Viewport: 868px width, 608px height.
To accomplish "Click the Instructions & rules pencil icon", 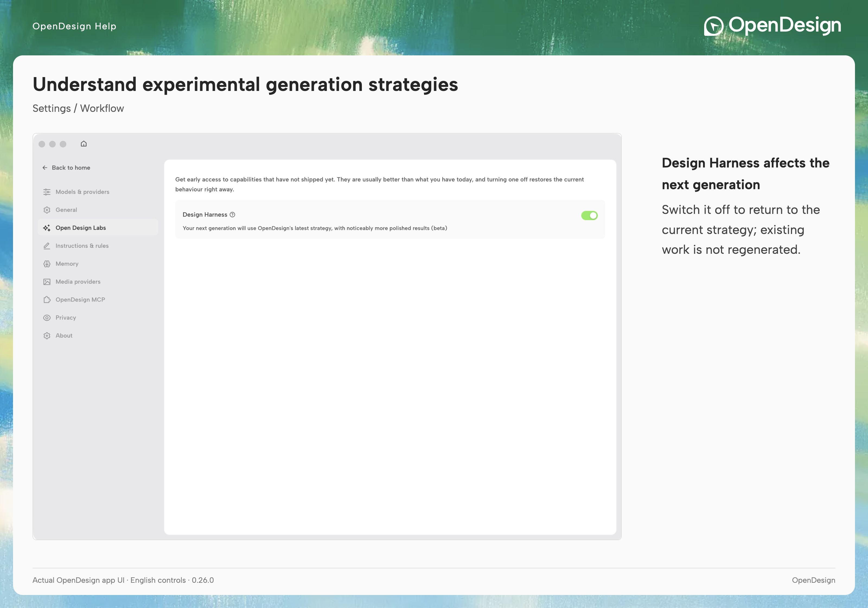I will [47, 246].
